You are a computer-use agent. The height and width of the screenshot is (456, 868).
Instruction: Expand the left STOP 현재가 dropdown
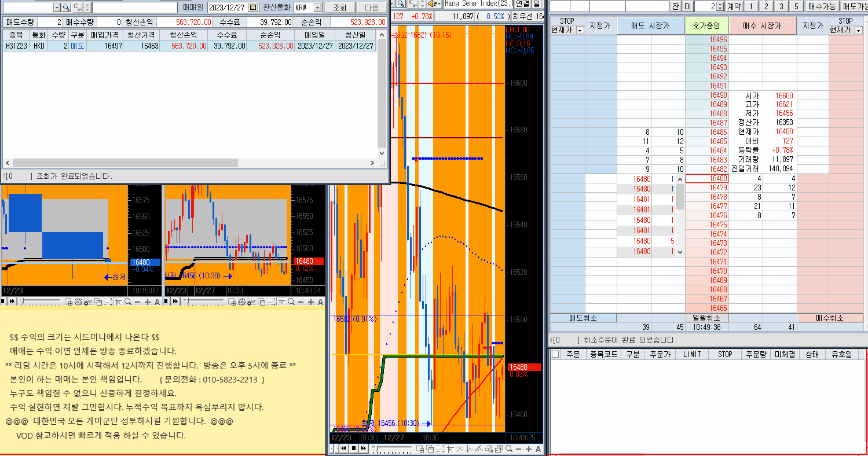point(580,30)
